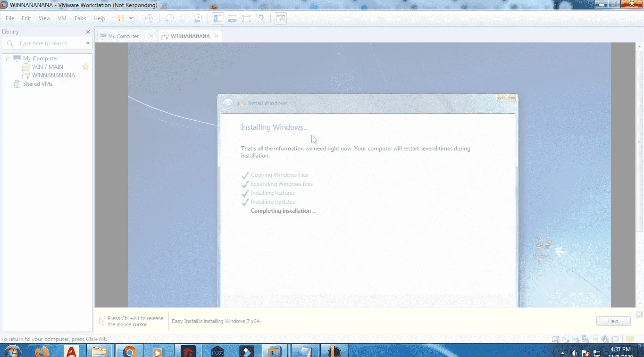Click the floppy drive status icon
This screenshot has width=644, height=357.
coord(576,339)
